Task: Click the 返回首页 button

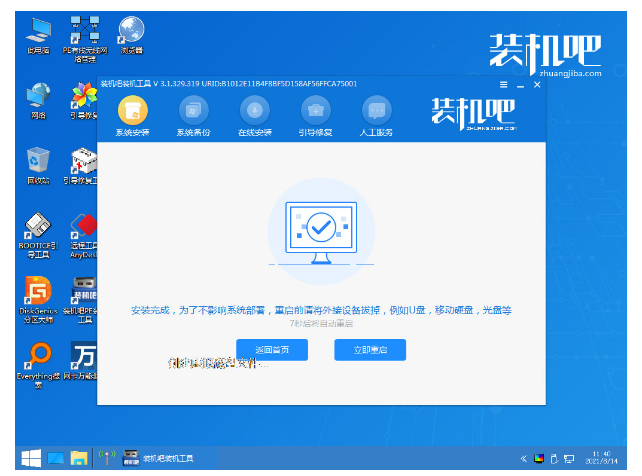Action: point(272,350)
